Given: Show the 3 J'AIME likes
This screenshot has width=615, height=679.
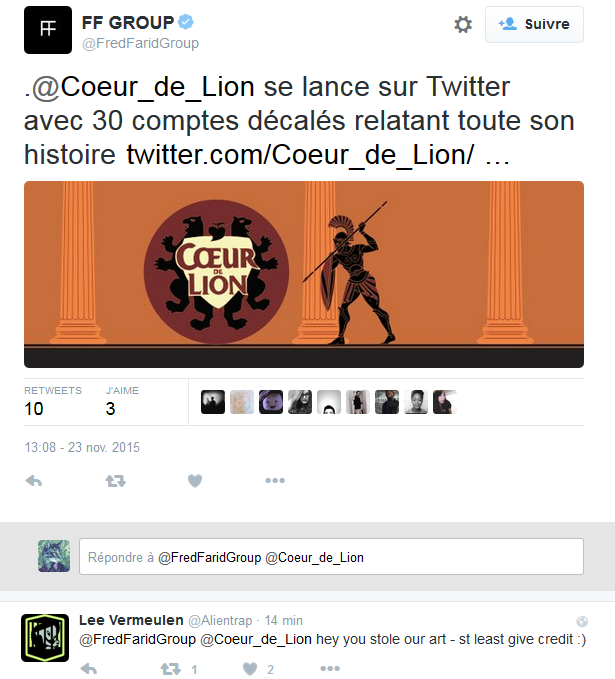Looking at the screenshot, I should [122, 402].
